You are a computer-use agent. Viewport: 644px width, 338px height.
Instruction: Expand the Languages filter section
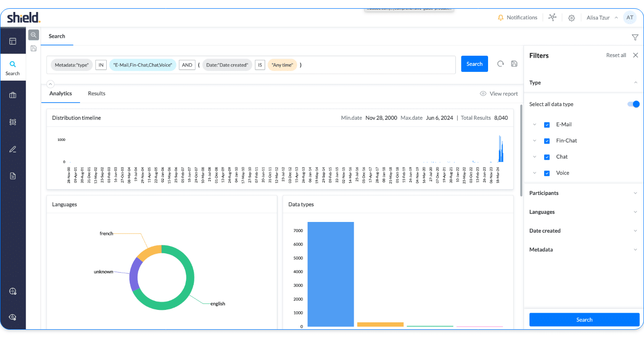(636, 212)
